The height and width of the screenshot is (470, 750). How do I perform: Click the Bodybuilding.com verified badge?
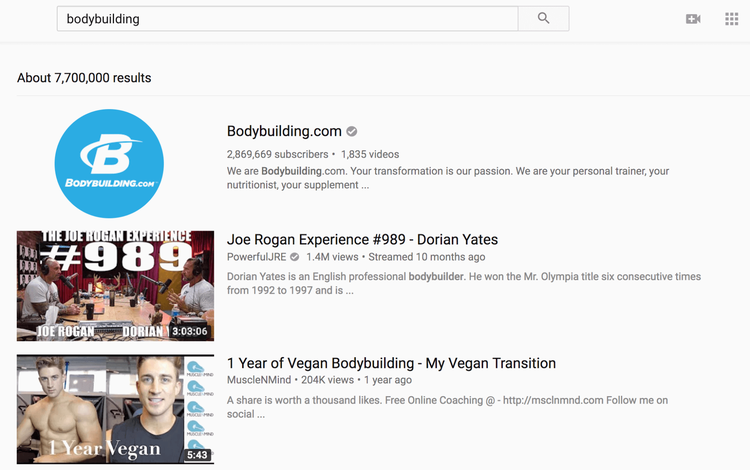pyautogui.click(x=352, y=131)
